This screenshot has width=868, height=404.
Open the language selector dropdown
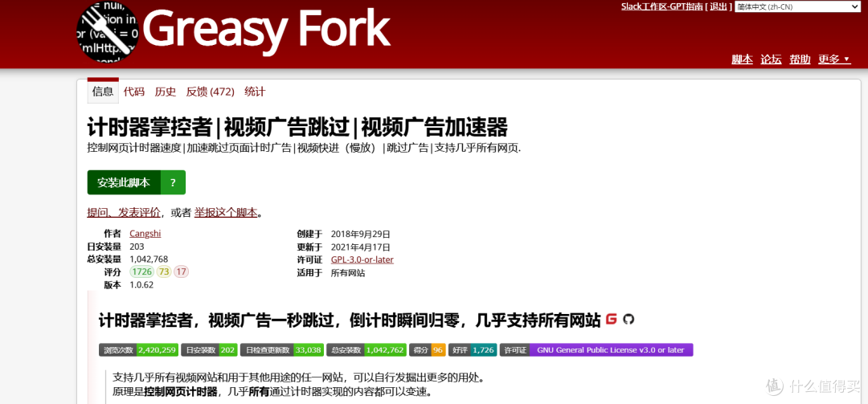click(x=798, y=6)
